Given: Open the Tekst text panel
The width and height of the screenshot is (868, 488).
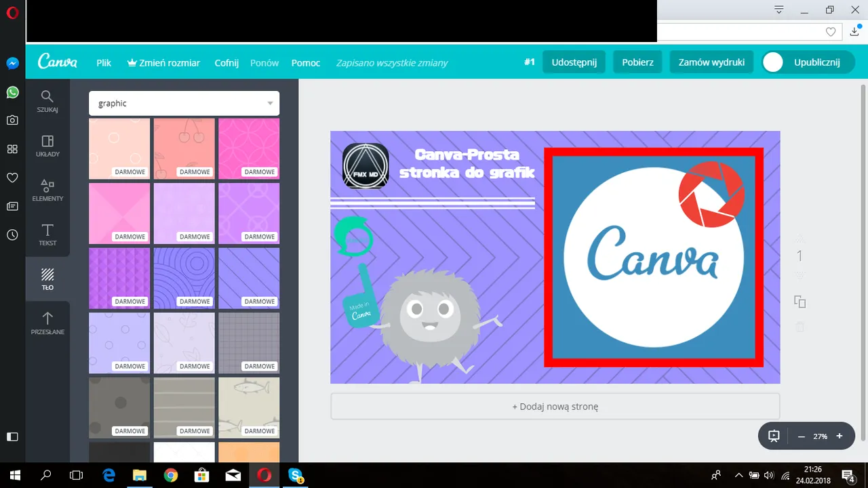Looking at the screenshot, I should (x=47, y=235).
